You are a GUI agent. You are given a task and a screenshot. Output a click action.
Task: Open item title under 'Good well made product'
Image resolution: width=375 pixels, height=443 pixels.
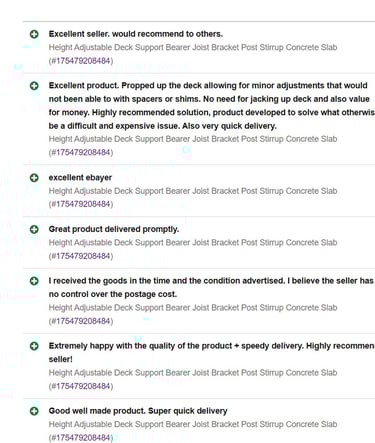(x=193, y=424)
